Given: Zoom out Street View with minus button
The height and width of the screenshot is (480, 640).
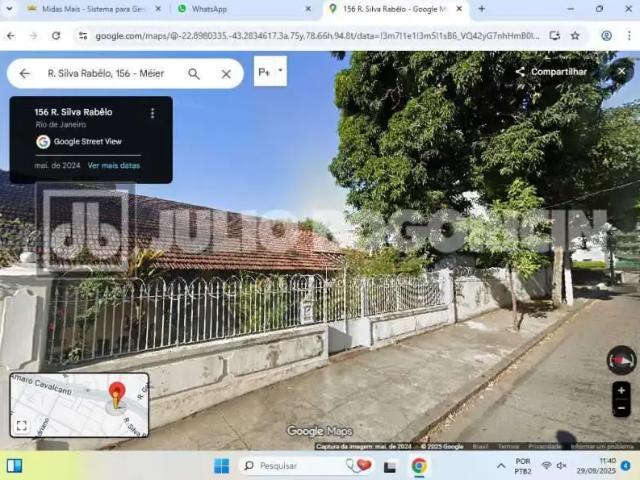Looking at the screenshot, I should point(621,408).
